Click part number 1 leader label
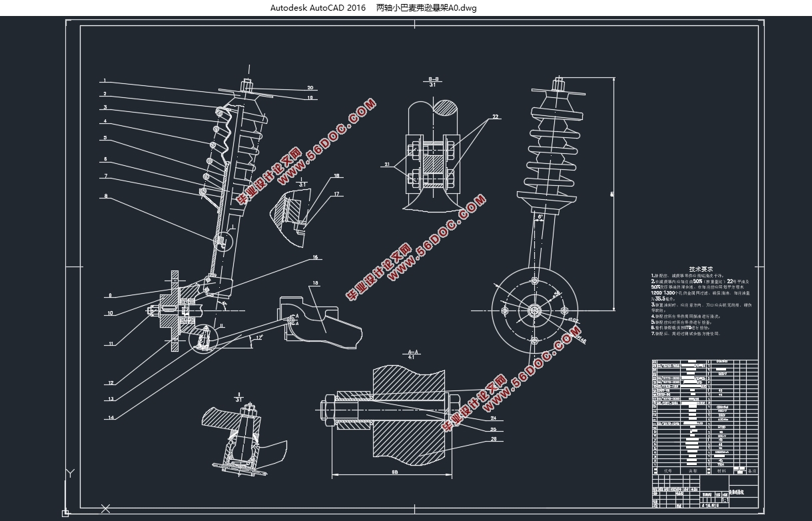The height and width of the screenshot is (521, 812). point(105,81)
